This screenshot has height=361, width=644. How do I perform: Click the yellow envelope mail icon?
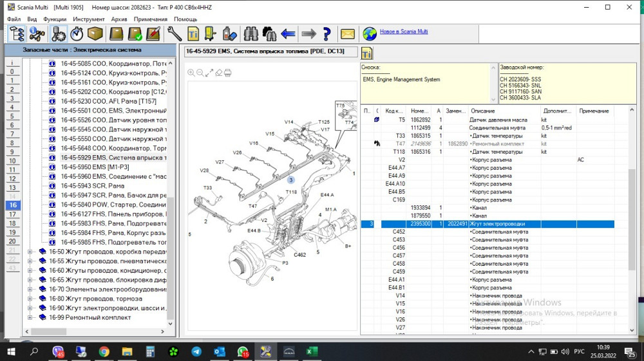click(x=348, y=33)
